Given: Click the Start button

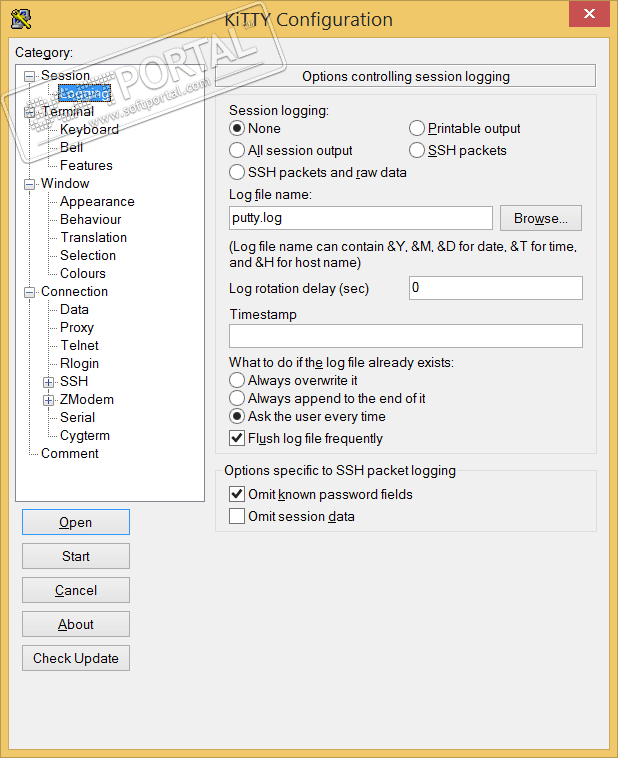Looking at the screenshot, I should [x=76, y=556].
